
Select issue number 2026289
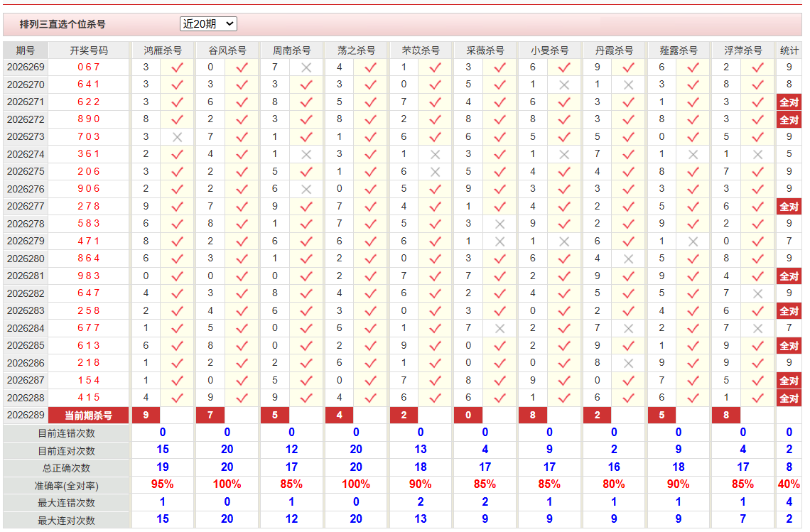26,416
